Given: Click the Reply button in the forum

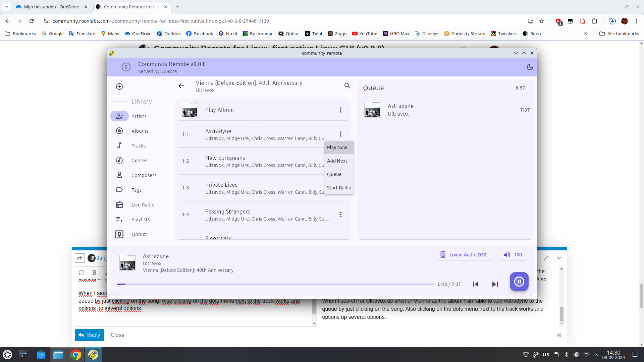Looking at the screenshot, I should (x=89, y=335).
